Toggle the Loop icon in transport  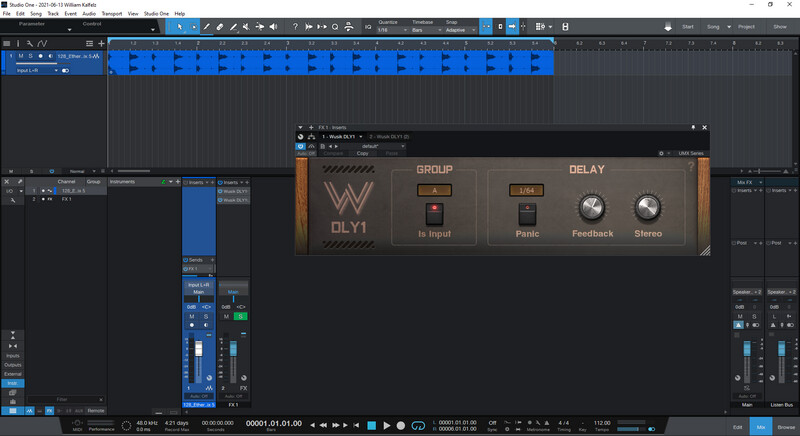click(x=418, y=425)
